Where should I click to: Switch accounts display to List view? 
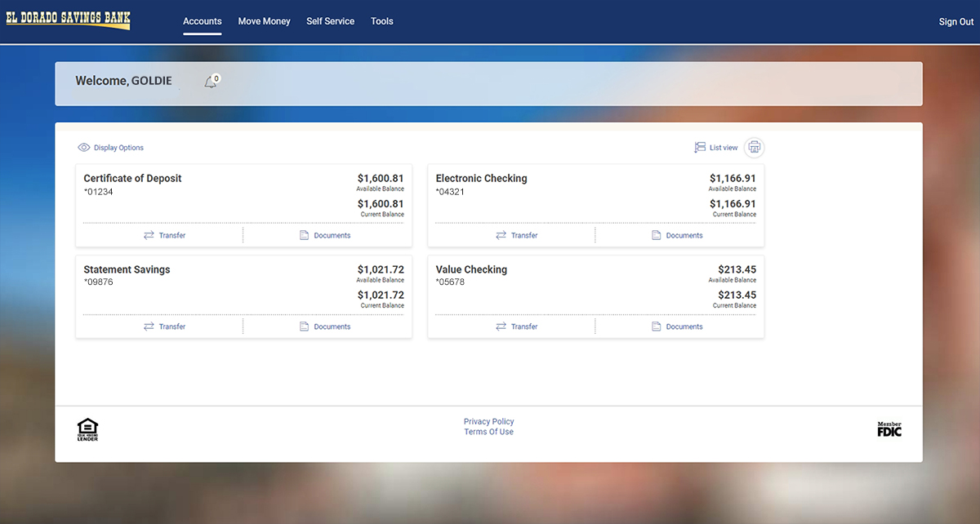(715, 147)
